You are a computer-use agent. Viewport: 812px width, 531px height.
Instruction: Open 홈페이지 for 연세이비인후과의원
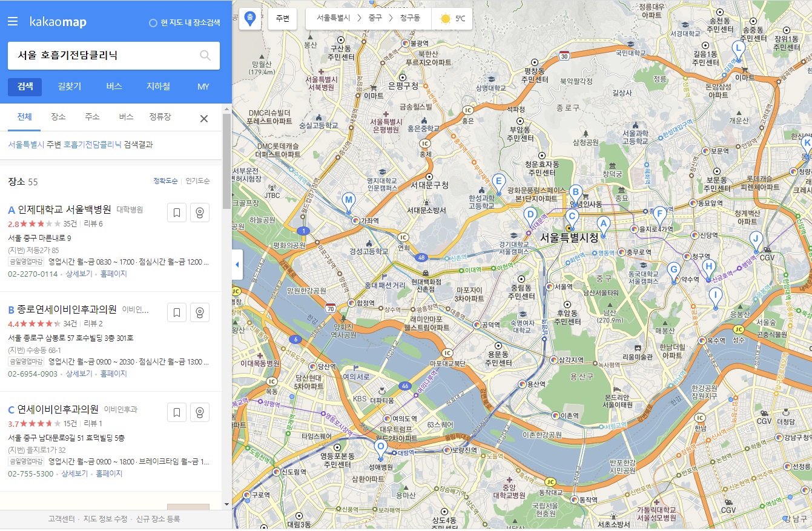coord(109,473)
